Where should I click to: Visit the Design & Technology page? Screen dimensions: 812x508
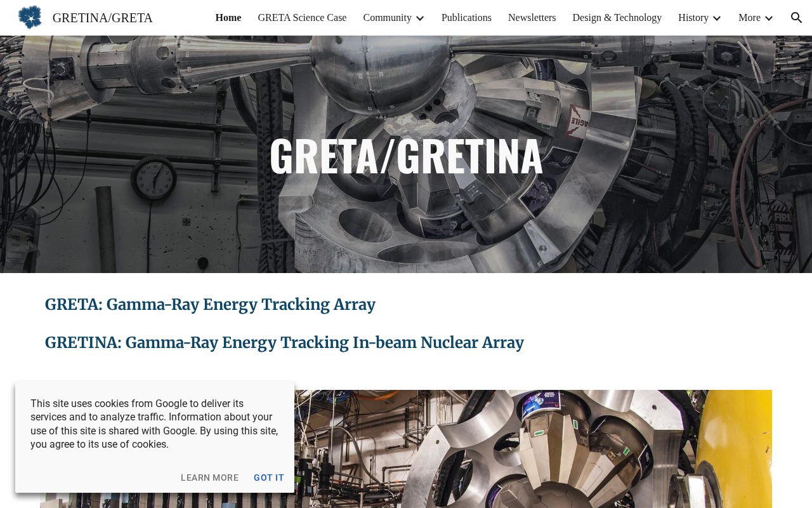[617, 18]
